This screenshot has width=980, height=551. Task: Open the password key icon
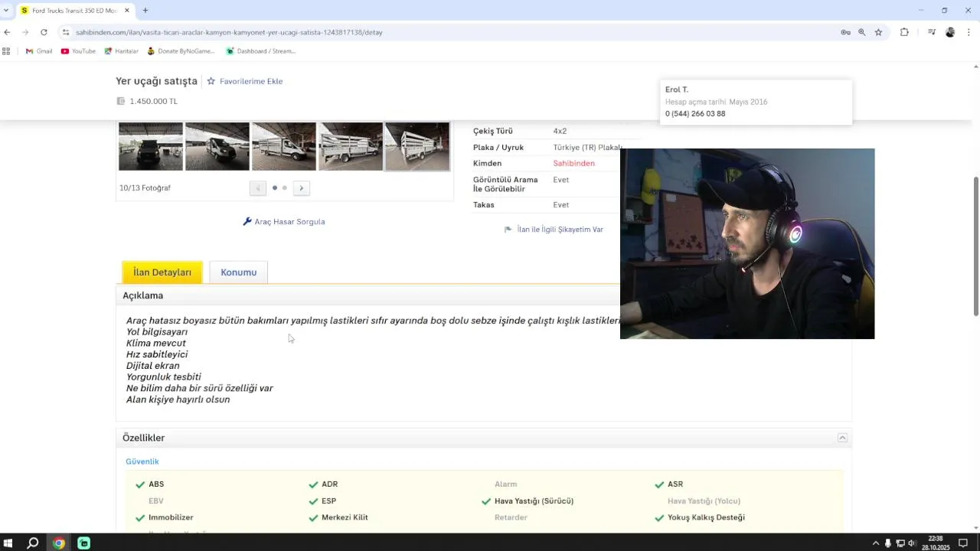tap(846, 32)
